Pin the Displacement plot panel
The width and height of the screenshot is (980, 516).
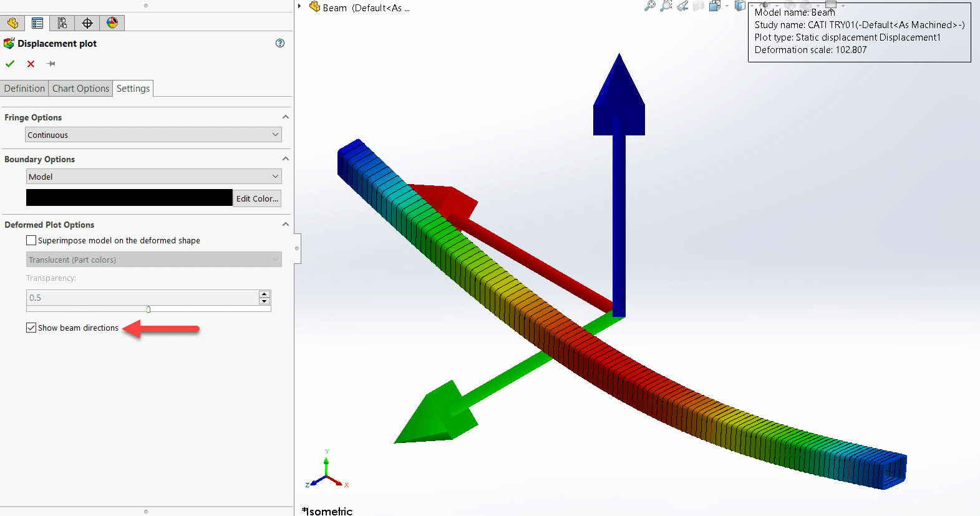tap(51, 64)
